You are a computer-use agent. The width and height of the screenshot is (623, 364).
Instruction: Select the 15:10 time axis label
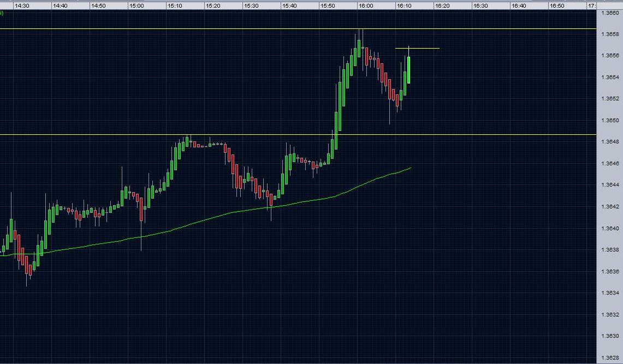click(174, 6)
